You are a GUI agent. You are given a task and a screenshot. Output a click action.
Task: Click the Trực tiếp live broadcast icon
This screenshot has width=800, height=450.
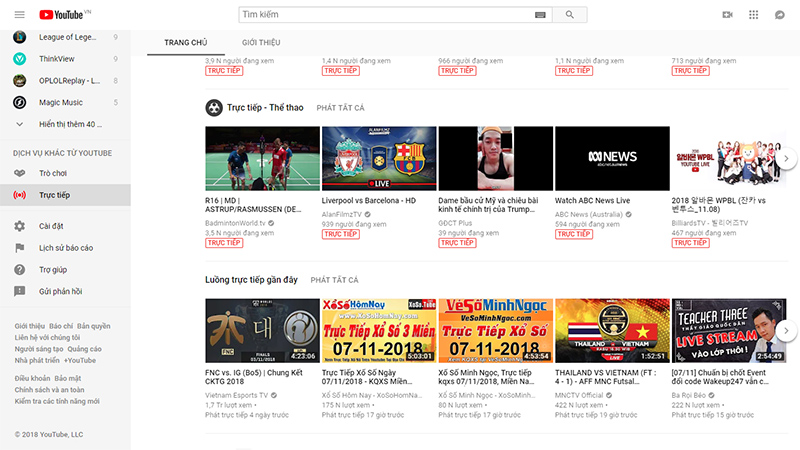pyautogui.click(x=19, y=195)
